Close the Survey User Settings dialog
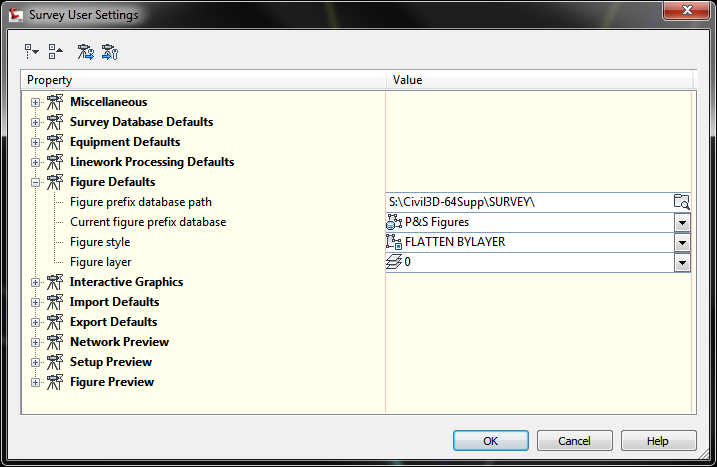The image size is (717, 467). coord(687,10)
